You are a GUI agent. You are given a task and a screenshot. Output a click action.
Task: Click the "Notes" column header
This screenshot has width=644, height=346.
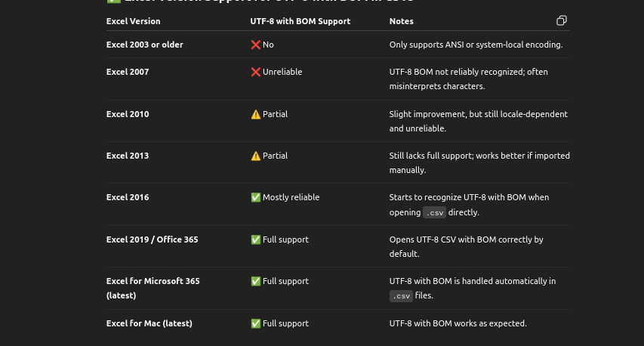coord(401,21)
